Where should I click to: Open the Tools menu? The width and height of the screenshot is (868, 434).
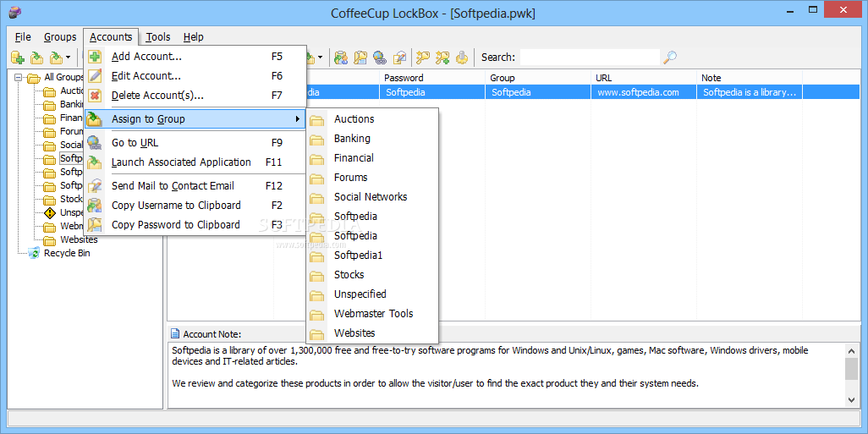pos(157,37)
